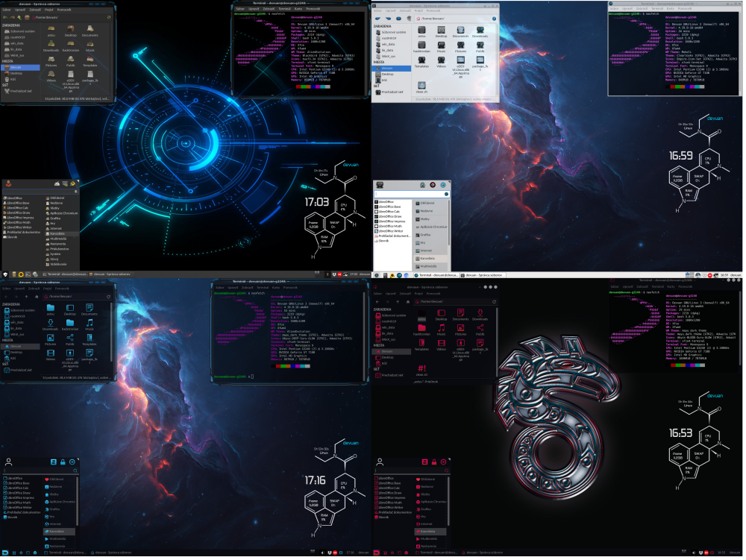Open clean.sh in the light-themed file manager
This screenshot has width=746, height=560.
point(421,87)
